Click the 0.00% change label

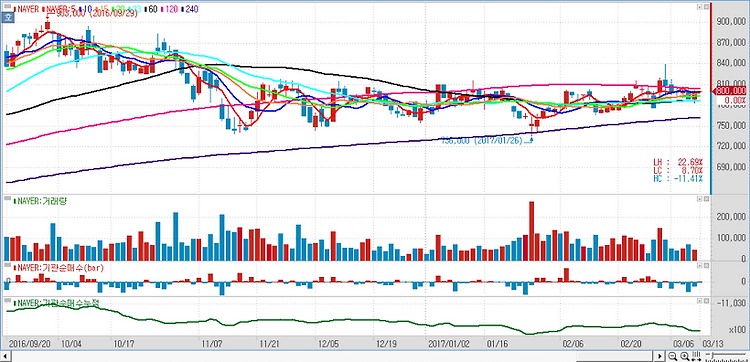(x=735, y=100)
